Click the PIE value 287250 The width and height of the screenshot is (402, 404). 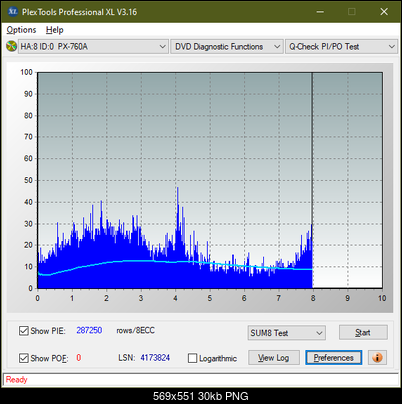(x=89, y=330)
